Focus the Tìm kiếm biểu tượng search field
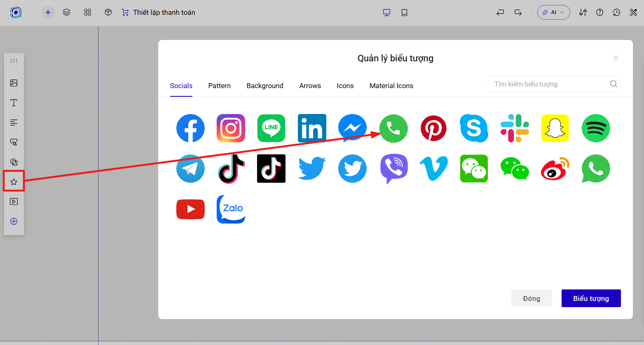644x345 pixels. [554, 84]
